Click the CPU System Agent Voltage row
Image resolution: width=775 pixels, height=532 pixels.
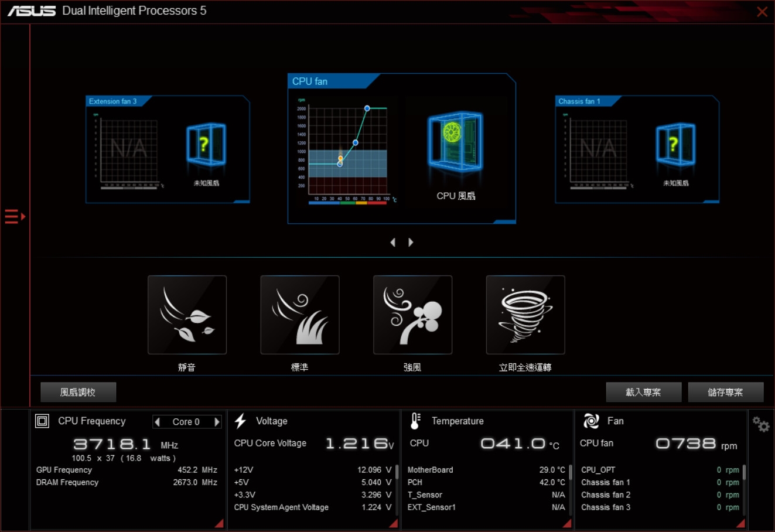[313, 507]
